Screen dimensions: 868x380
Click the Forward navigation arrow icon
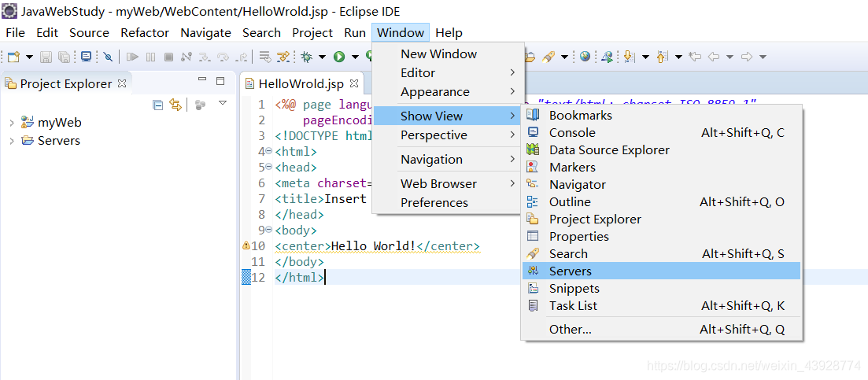pos(747,57)
